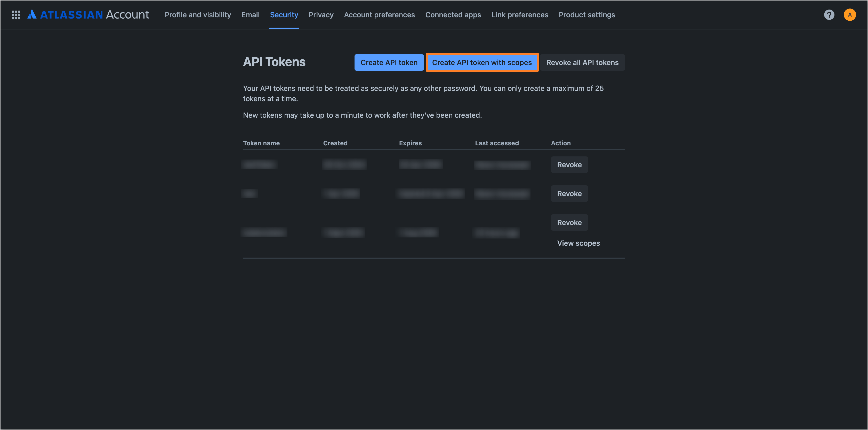868x430 pixels.
Task: Revoke the second listed token
Action: click(x=569, y=193)
